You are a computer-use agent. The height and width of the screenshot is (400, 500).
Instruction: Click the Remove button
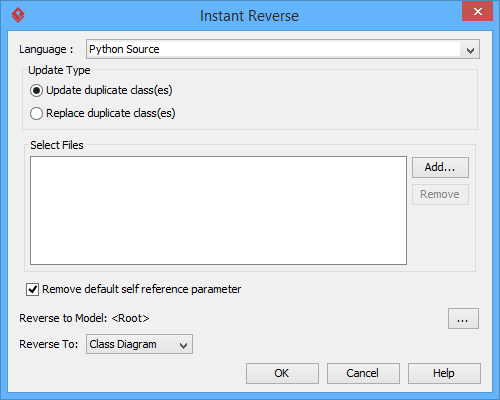(440, 194)
